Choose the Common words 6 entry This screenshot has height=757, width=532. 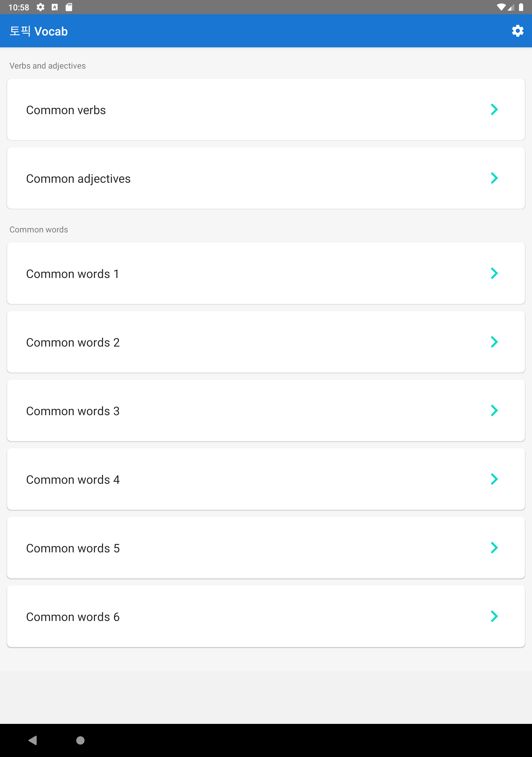[73, 617]
